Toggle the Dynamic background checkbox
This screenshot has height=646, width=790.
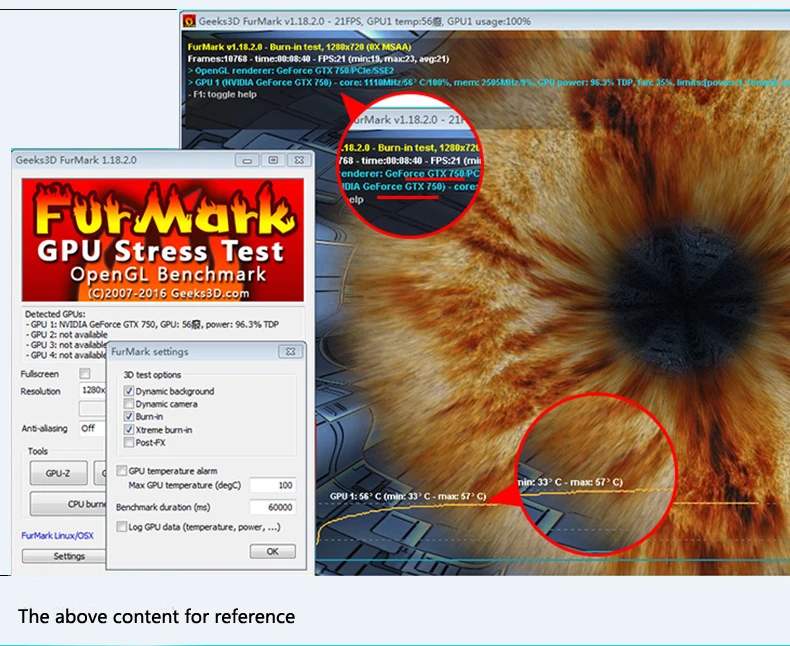tap(128, 391)
